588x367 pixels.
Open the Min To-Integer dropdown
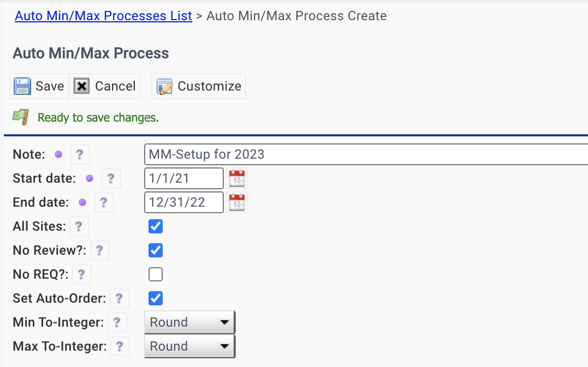coord(190,322)
